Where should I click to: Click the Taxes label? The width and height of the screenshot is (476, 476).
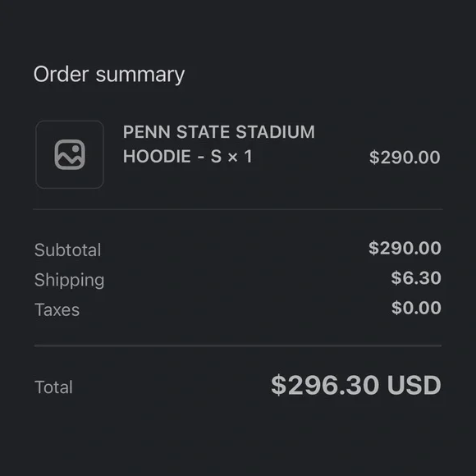pyautogui.click(x=57, y=309)
